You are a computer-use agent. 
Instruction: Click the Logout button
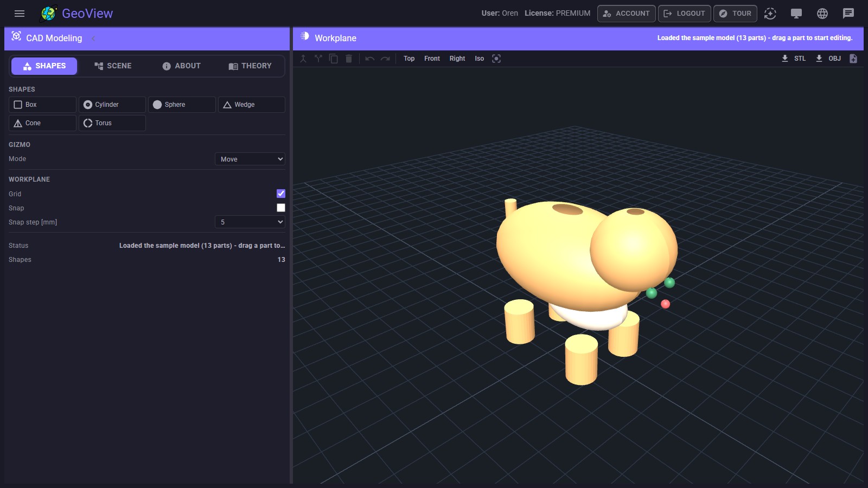click(685, 14)
